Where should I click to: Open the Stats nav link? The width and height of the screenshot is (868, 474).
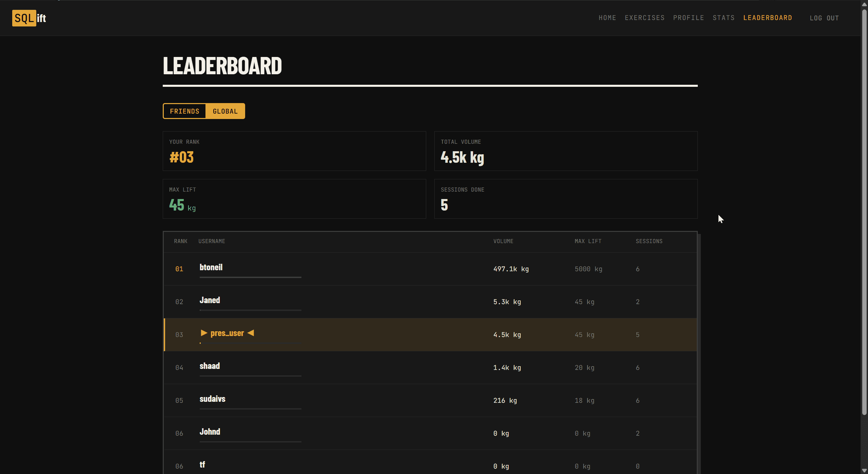(x=724, y=18)
